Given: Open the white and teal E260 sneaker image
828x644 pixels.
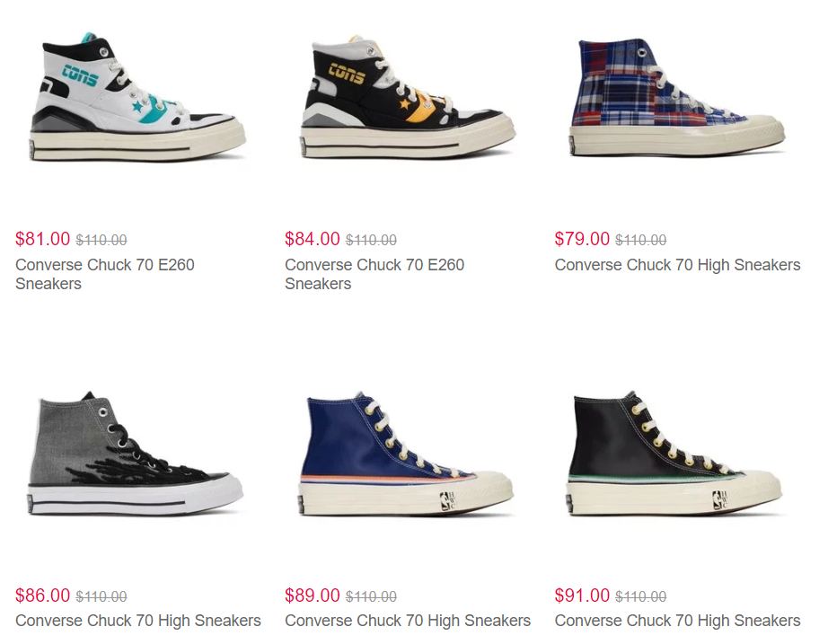Looking at the screenshot, I should [x=137, y=97].
